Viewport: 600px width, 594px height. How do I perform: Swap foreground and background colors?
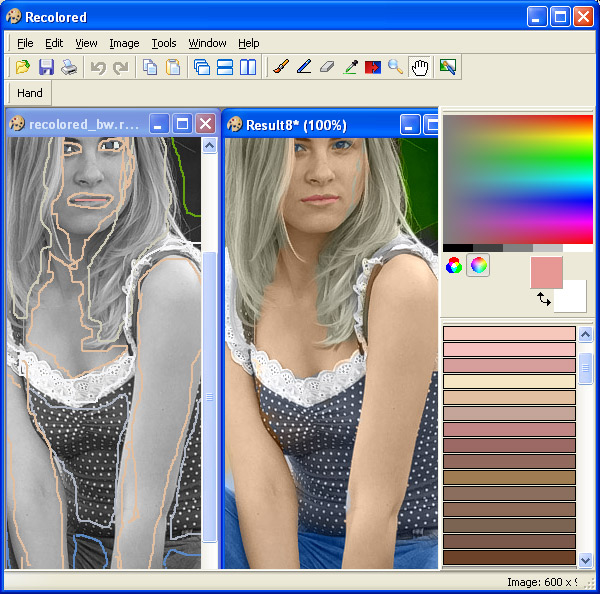tap(543, 298)
